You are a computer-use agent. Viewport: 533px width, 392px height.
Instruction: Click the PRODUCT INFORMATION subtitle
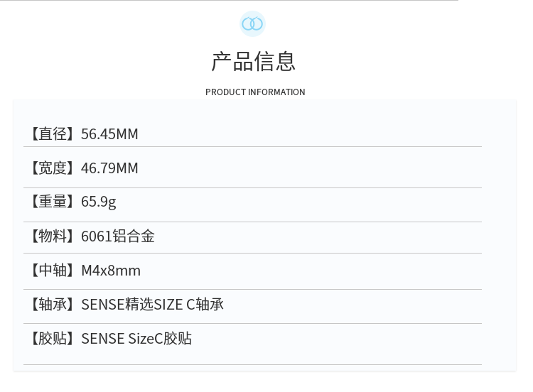[x=255, y=92]
